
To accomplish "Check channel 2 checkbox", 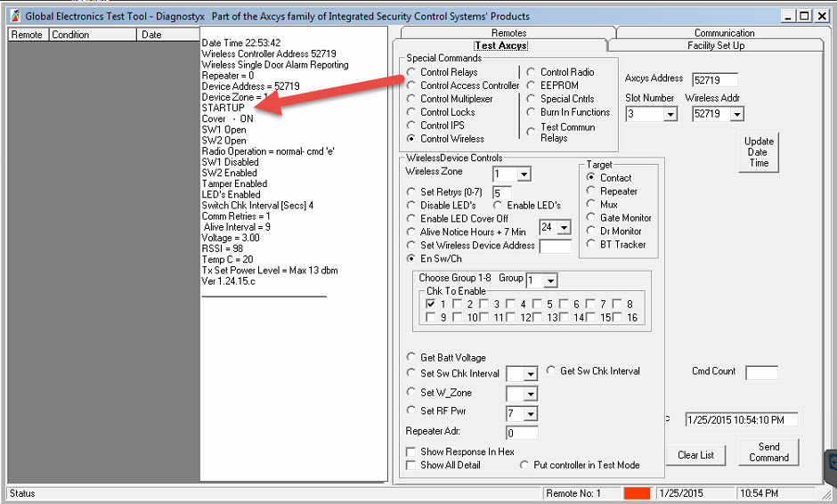I will click(458, 304).
